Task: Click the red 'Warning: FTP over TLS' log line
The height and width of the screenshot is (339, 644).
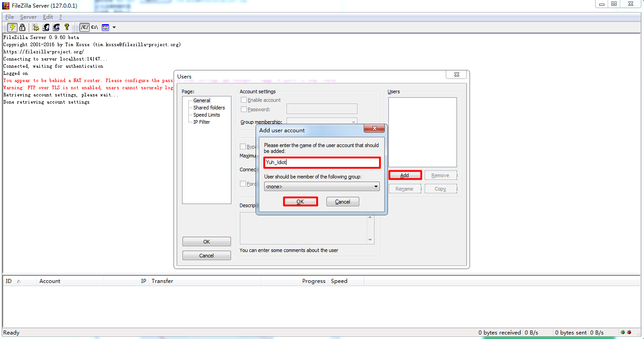Action: point(88,88)
